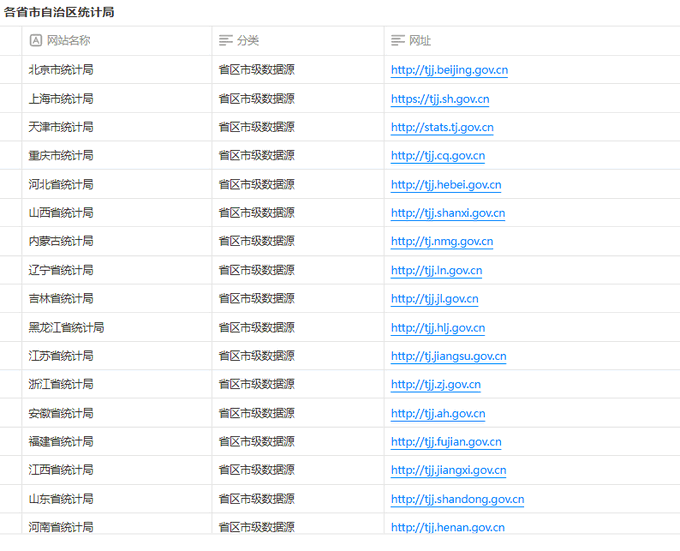Click 省区市级数据源 in the 吉林省统计局 row
The width and height of the screenshot is (680, 551).
257,299
